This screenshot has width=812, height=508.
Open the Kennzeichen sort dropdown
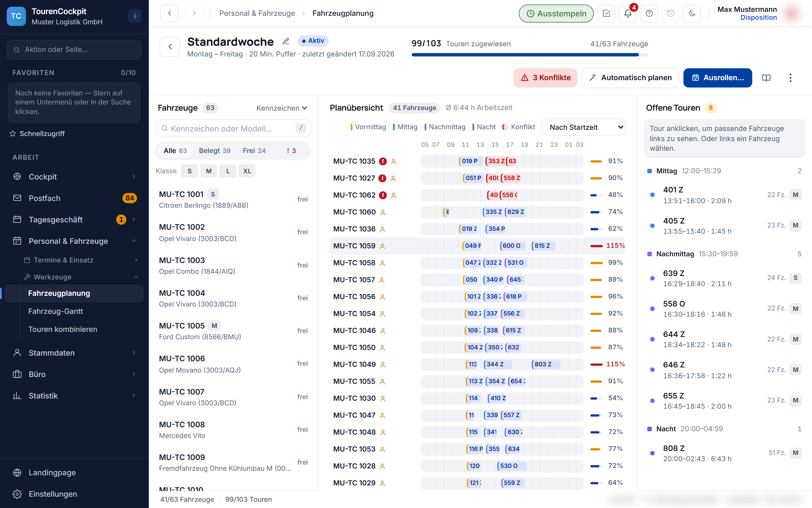(282, 108)
